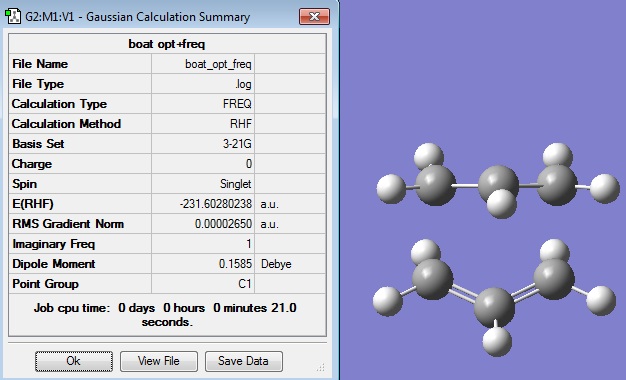
Task: Click the dialog resize grip corner
Action: click(x=321, y=367)
